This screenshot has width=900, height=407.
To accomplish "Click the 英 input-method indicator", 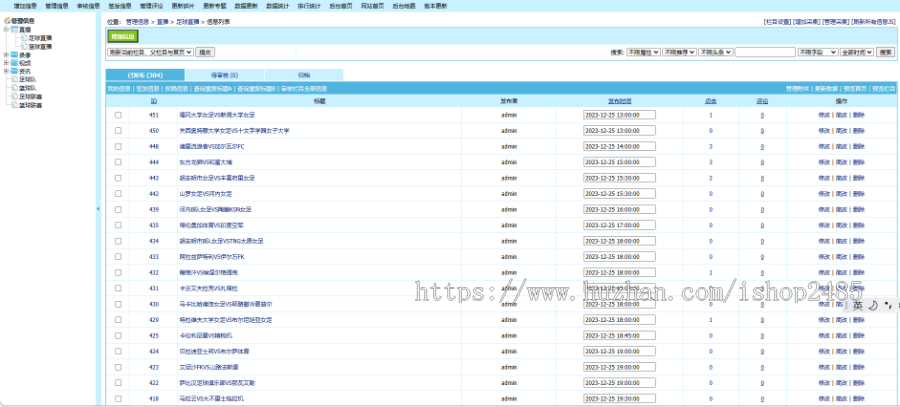I will [858, 305].
